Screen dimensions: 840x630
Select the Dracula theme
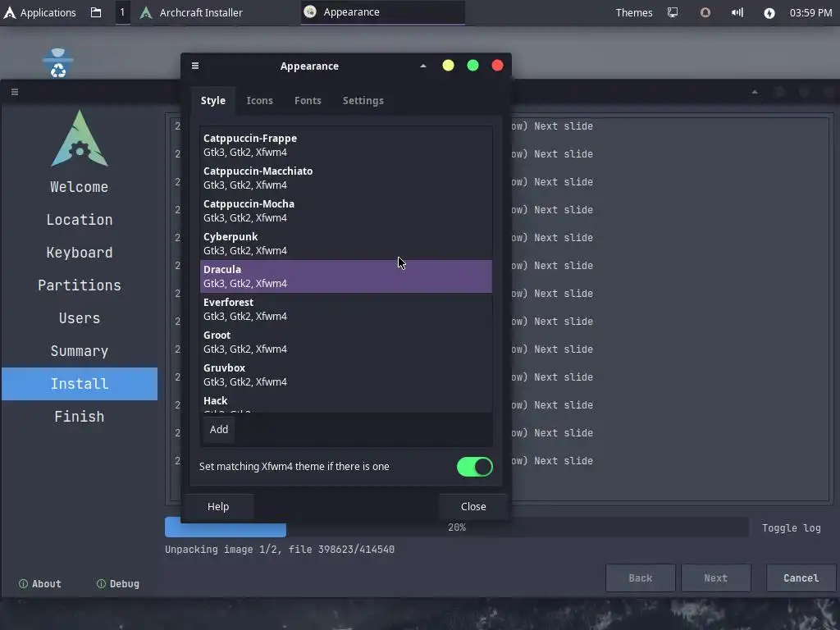pos(346,276)
